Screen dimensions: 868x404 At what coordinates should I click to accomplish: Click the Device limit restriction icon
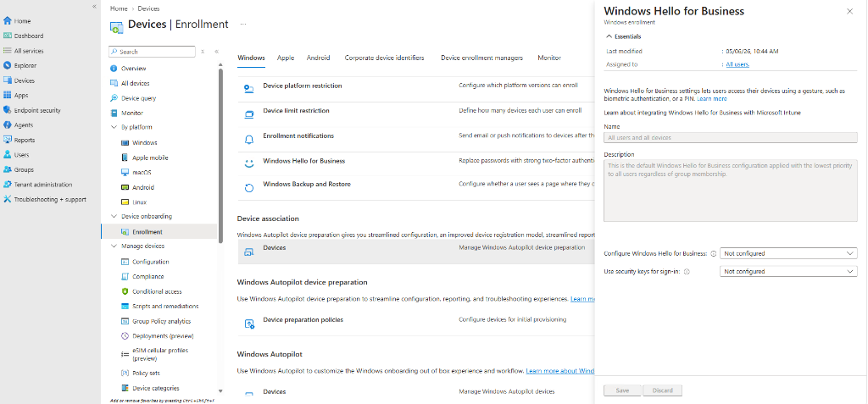point(249,114)
